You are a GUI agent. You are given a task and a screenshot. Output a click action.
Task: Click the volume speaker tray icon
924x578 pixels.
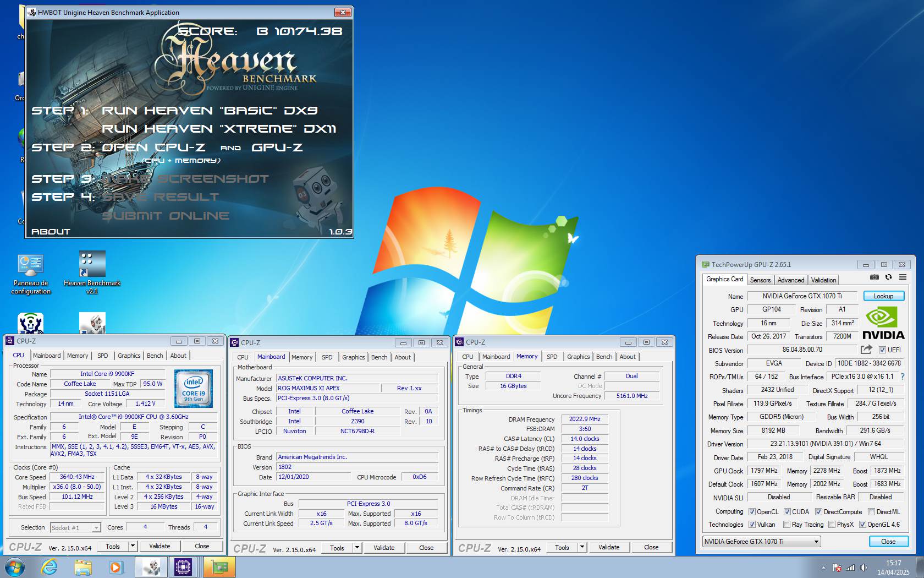864,568
